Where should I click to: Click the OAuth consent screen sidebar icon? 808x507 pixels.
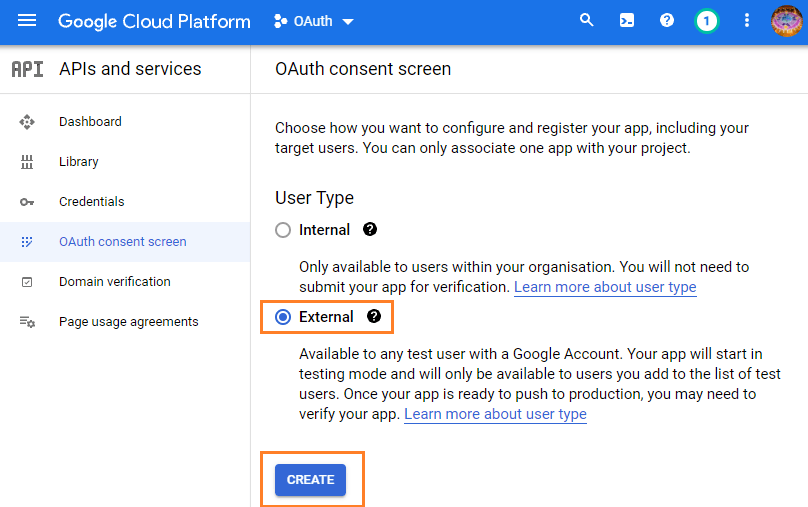(27, 242)
